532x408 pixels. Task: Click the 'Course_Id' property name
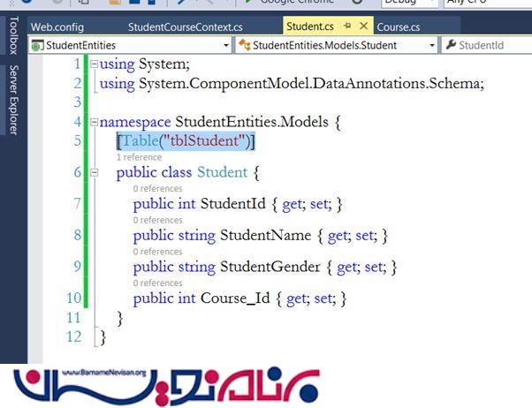coord(235,298)
